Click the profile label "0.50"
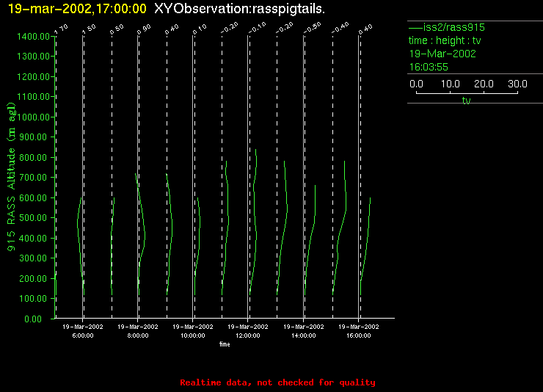This screenshot has height=392, width=543. [x=117, y=29]
